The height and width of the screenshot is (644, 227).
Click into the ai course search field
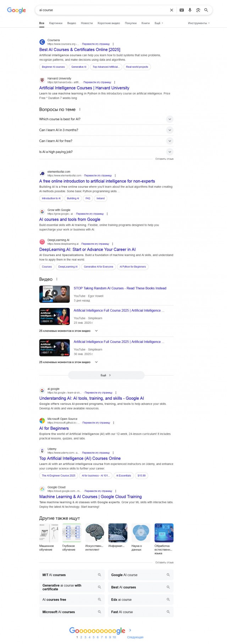click(x=103, y=10)
